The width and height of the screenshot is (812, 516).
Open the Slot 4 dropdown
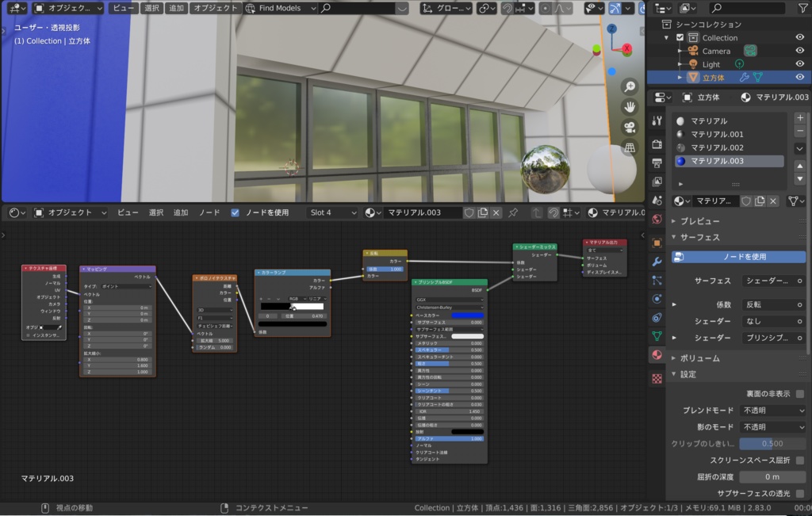(332, 212)
